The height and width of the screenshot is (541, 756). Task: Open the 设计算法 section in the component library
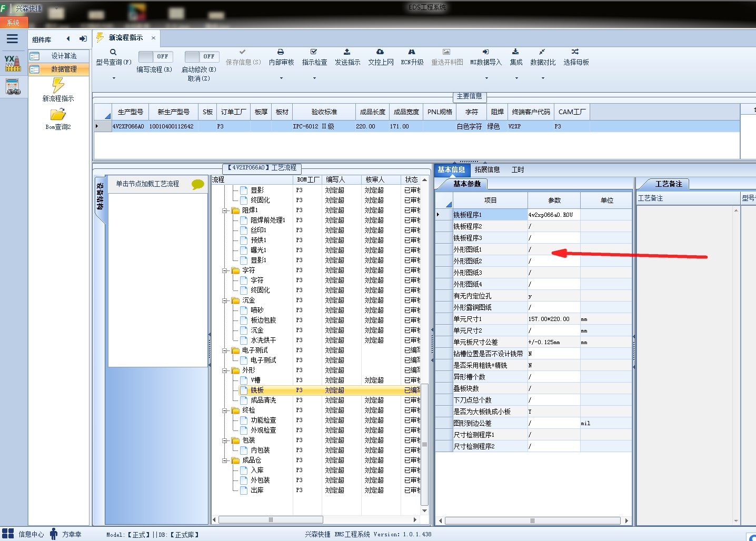coord(58,56)
